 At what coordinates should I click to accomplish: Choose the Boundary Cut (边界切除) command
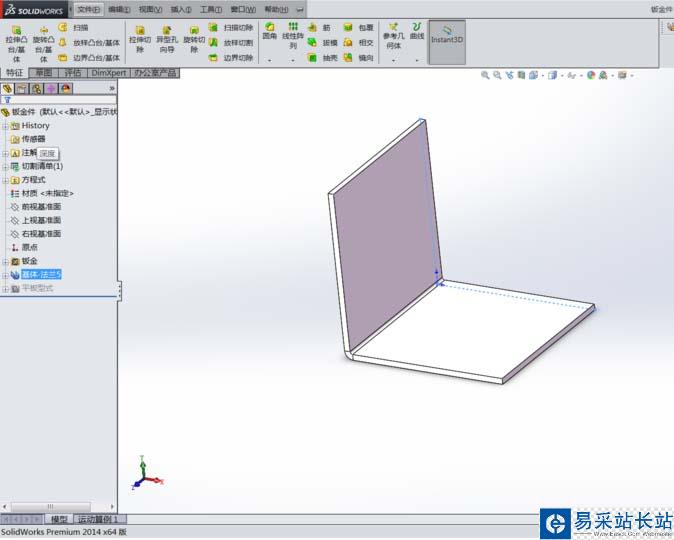tap(231, 58)
